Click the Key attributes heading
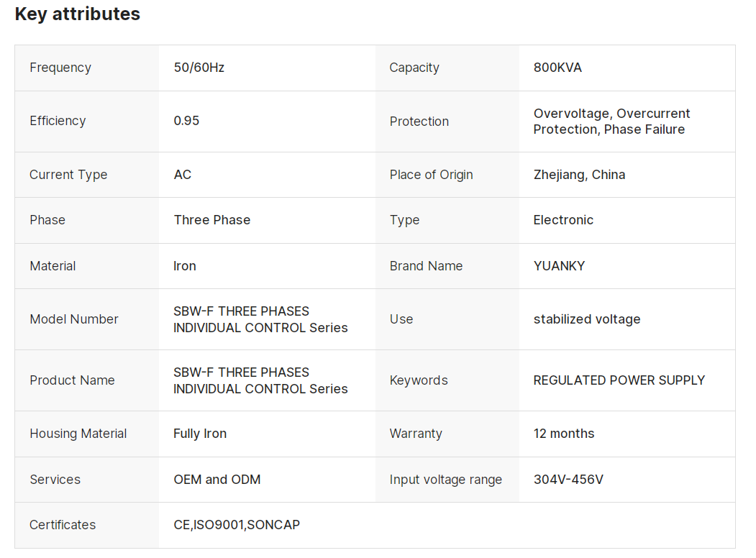756x558 pixels. [x=78, y=14]
